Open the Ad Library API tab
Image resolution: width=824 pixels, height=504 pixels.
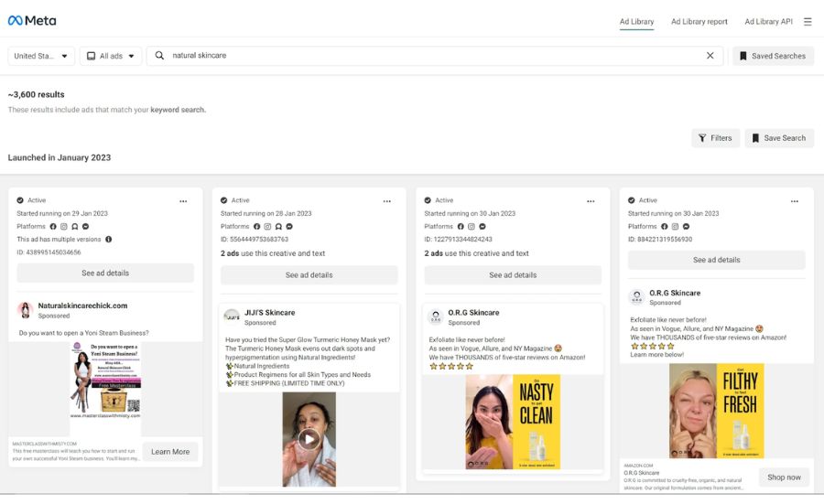coord(768,22)
